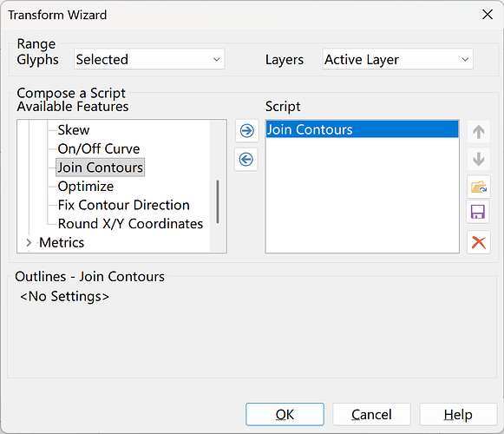Screen dimensions: 504x434
Task: Click the features list scrollbar thumb
Action: (218, 201)
